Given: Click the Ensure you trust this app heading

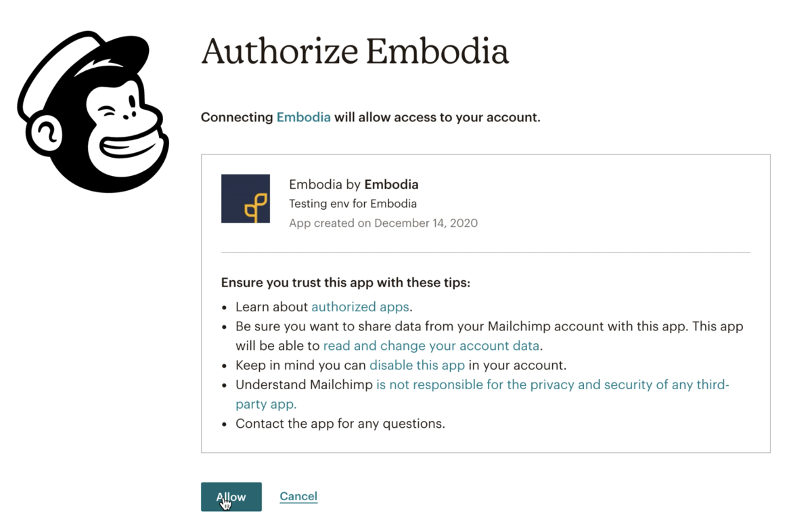Looking at the screenshot, I should (x=346, y=282).
